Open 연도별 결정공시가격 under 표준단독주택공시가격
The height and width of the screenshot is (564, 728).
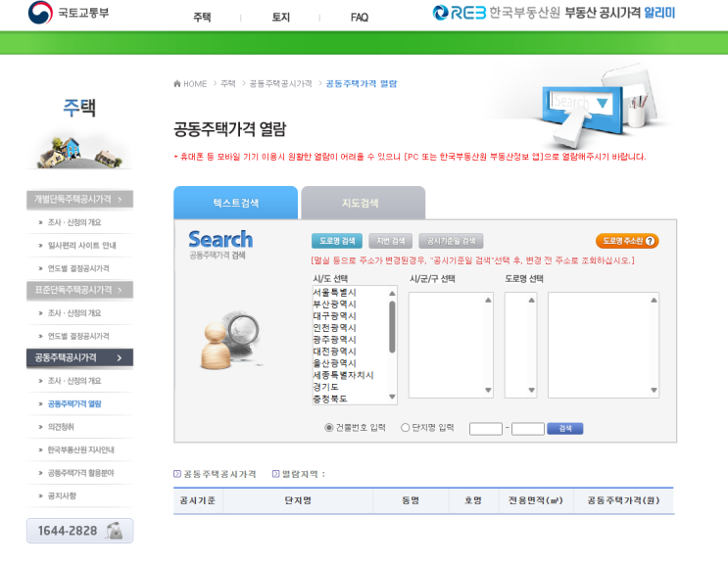pyautogui.click(x=78, y=336)
